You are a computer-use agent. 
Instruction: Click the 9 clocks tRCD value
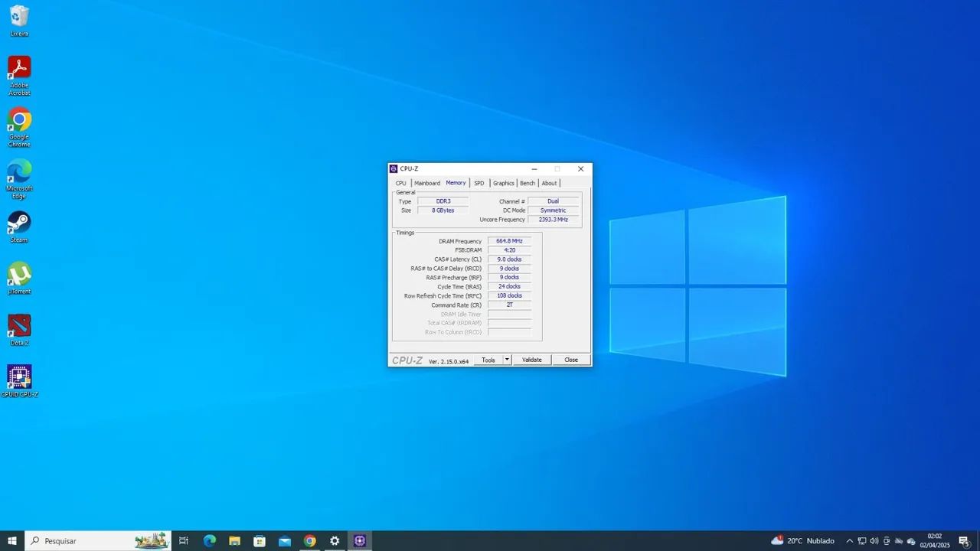[509, 269]
